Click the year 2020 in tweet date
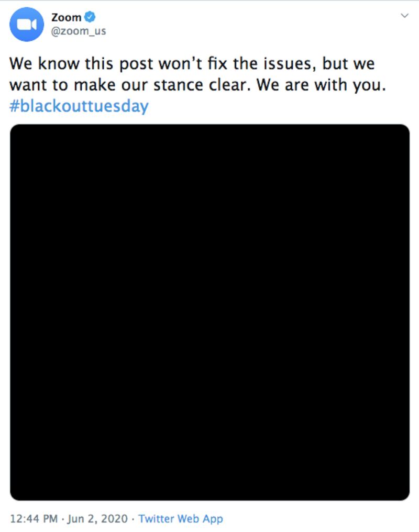The image size is (419, 532). (114, 518)
